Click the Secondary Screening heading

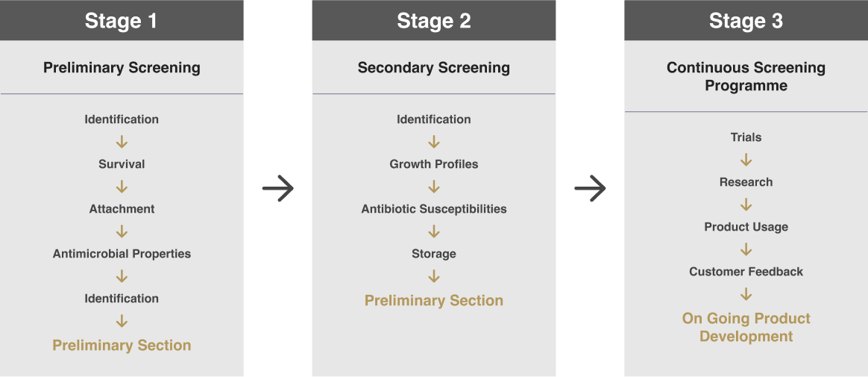click(x=434, y=67)
